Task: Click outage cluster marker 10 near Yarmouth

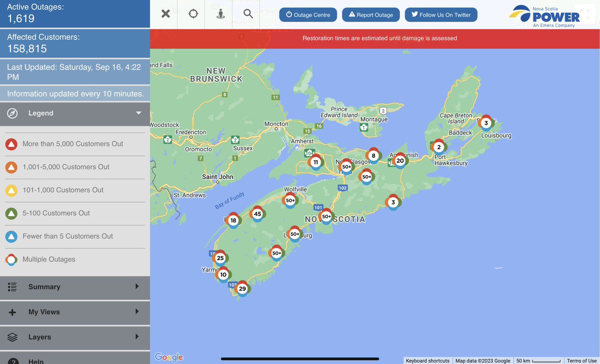Action: (223, 275)
